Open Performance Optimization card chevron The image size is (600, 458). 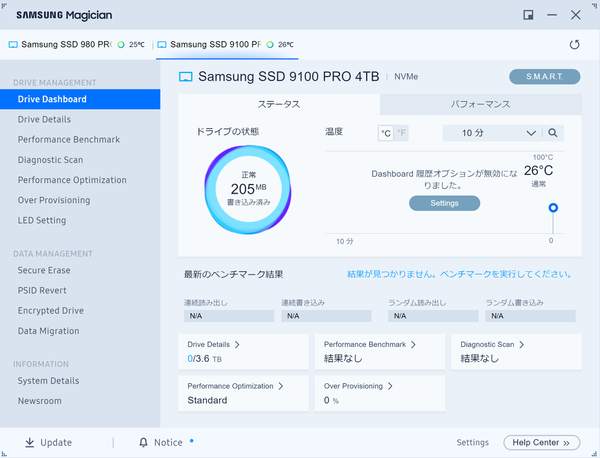point(281,386)
